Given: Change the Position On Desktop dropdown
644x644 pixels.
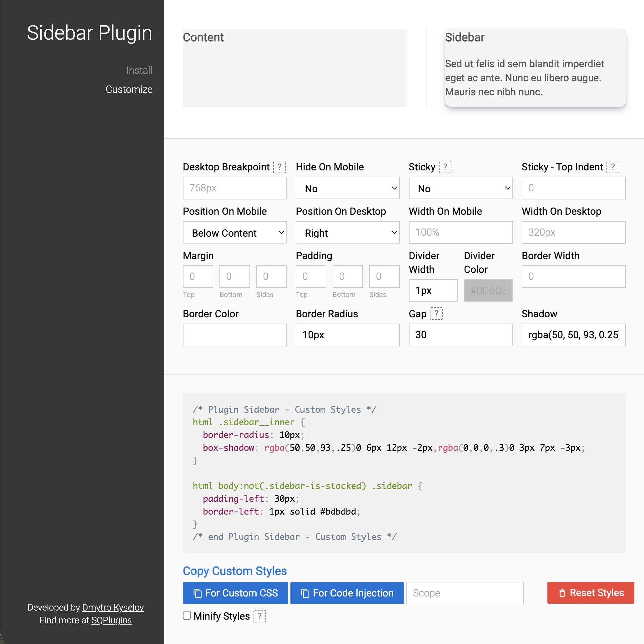Looking at the screenshot, I should tap(348, 233).
